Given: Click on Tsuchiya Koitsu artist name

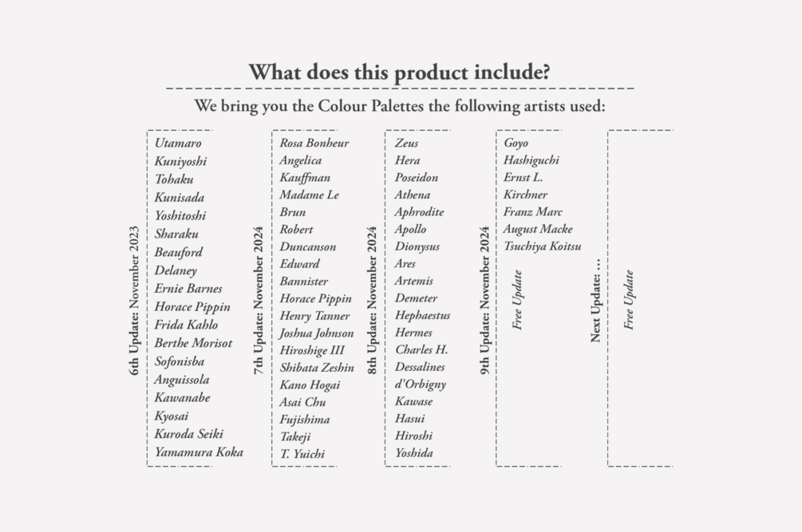Looking at the screenshot, I should click(x=542, y=246).
